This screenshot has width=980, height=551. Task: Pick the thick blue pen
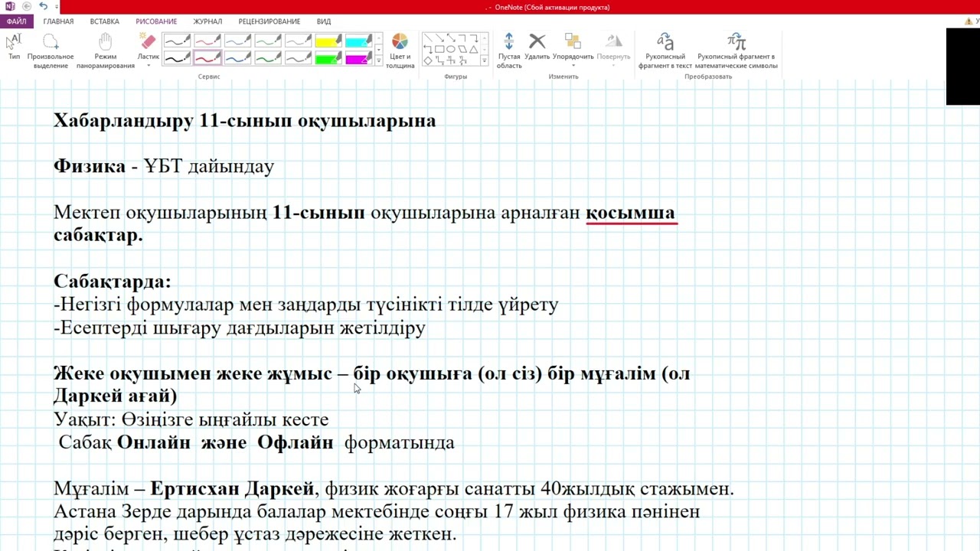pyautogui.click(x=238, y=58)
